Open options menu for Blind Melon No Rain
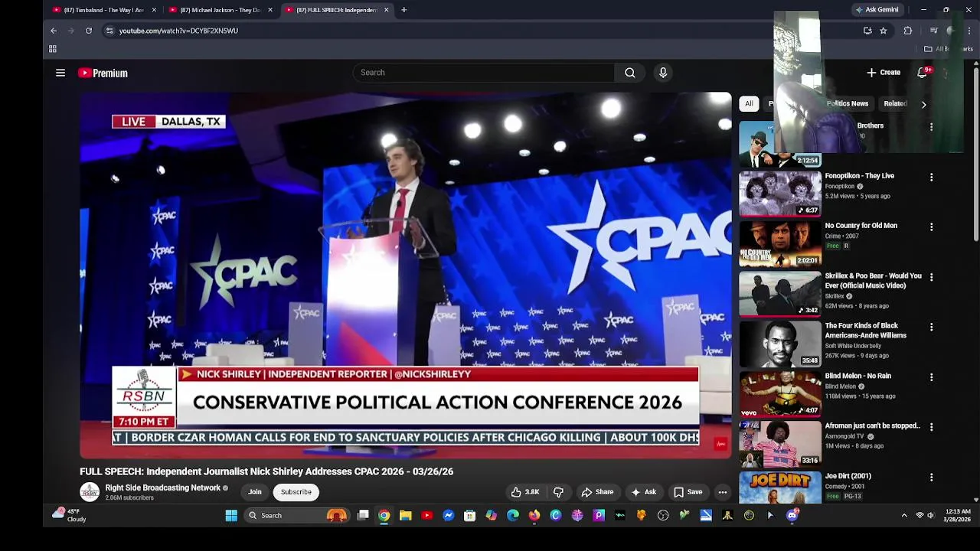The height and width of the screenshot is (551, 980). (931, 377)
